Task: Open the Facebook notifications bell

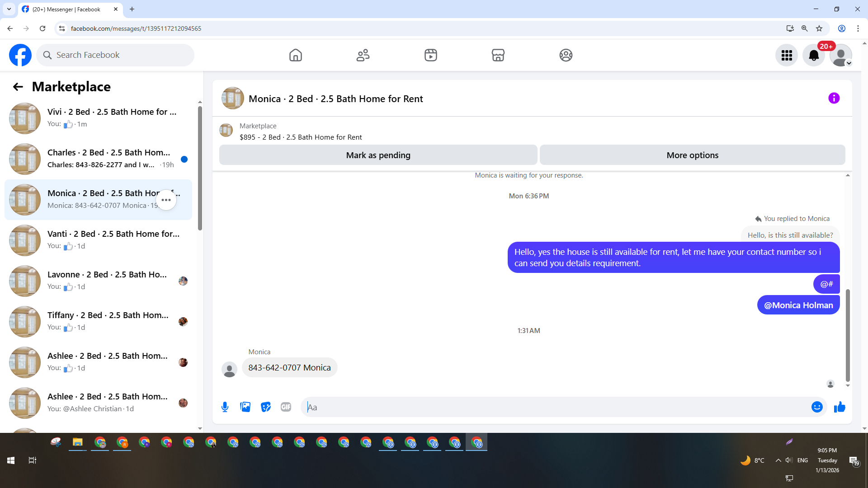Action: point(813,55)
